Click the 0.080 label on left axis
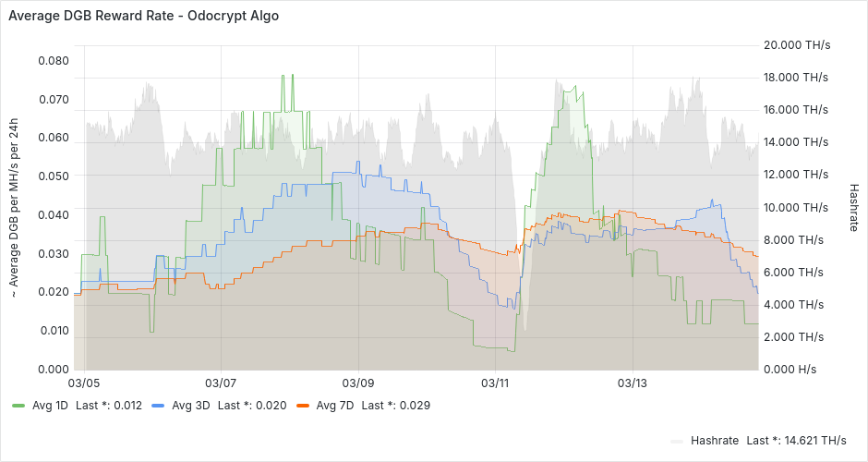 click(53, 61)
